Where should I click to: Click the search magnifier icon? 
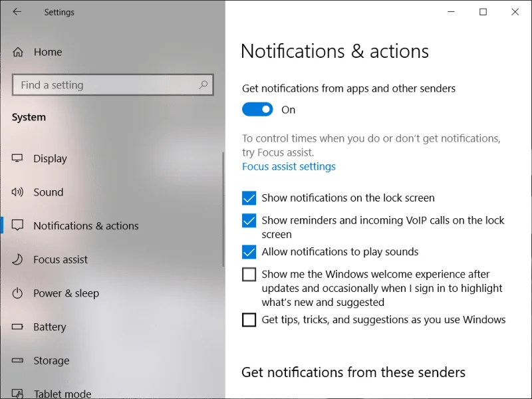point(203,84)
